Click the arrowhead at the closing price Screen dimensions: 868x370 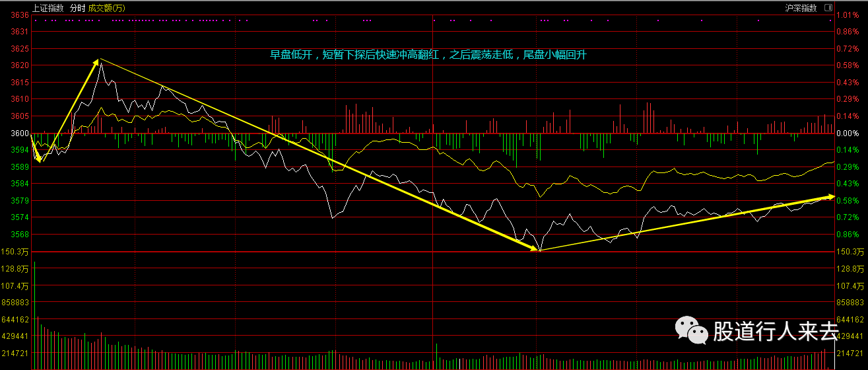click(x=830, y=196)
